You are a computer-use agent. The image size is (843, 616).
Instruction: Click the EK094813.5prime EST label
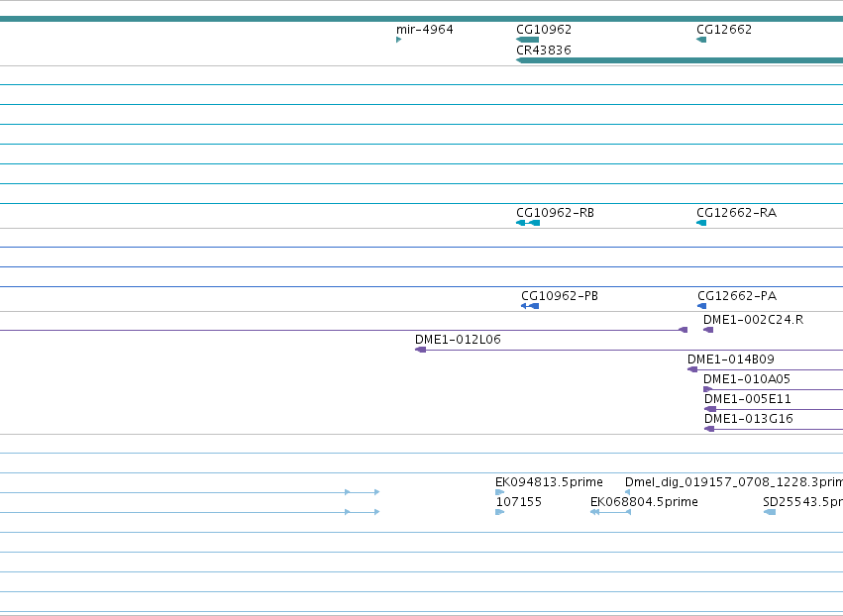coord(549,482)
